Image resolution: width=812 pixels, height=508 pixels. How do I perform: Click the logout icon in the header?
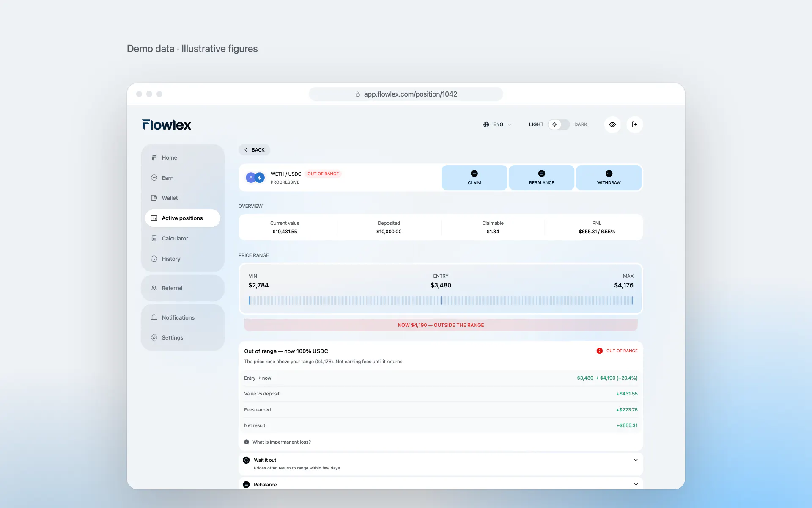634,124
